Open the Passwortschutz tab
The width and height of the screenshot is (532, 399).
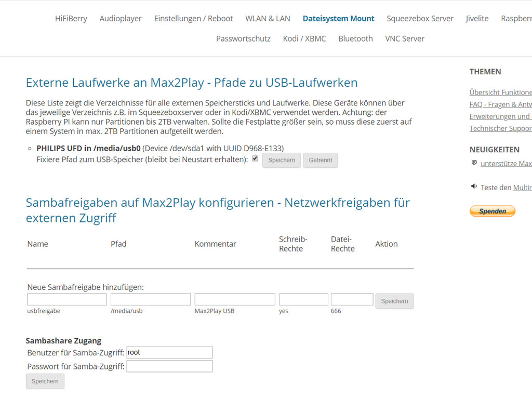(243, 38)
